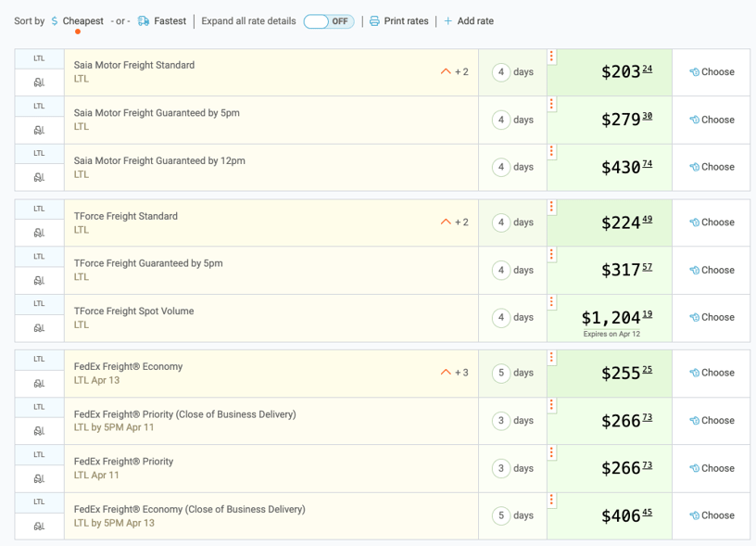Click the dollar icon next to Cheapest

point(55,21)
